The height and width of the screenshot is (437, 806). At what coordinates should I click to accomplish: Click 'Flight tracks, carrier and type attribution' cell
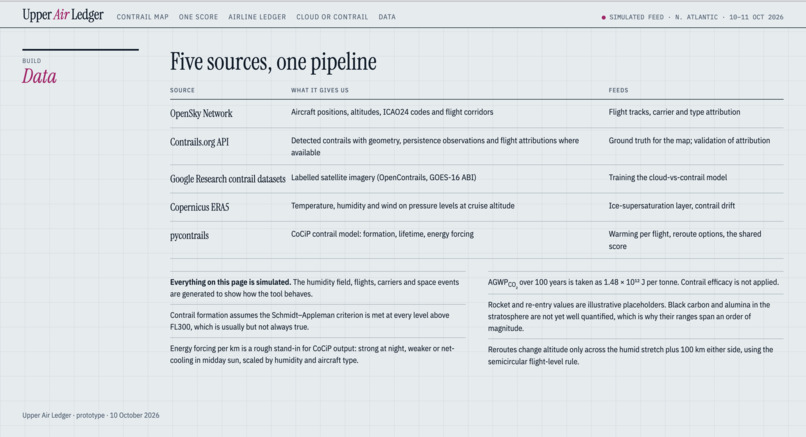(674, 112)
